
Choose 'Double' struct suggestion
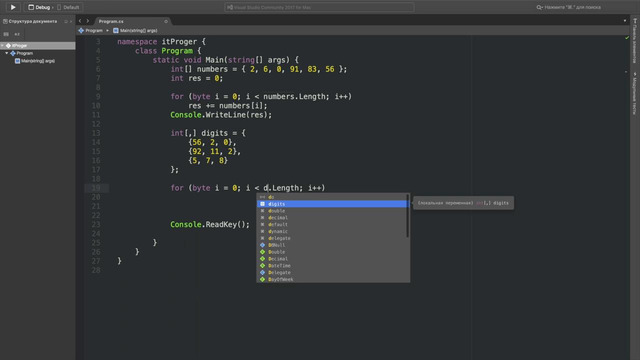tap(332, 252)
